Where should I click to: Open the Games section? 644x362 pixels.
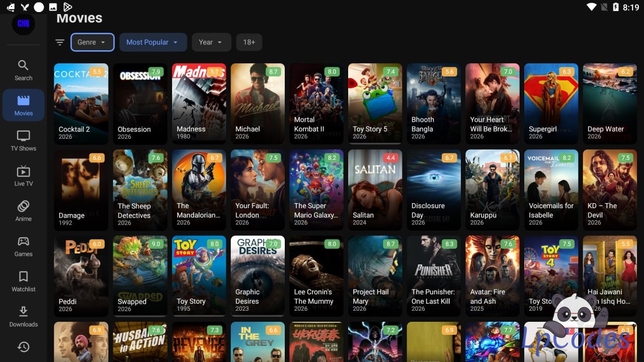[x=23, y=246]
